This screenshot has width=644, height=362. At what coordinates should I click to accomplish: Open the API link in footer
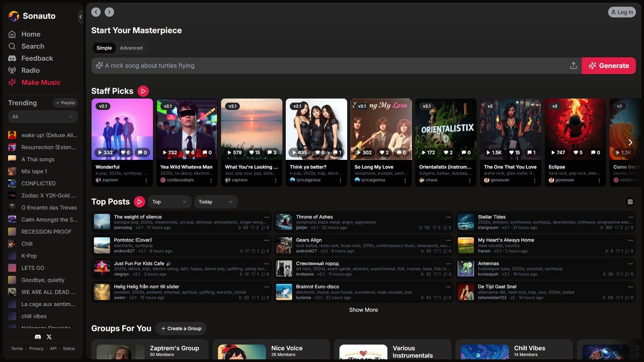(53, 348)
